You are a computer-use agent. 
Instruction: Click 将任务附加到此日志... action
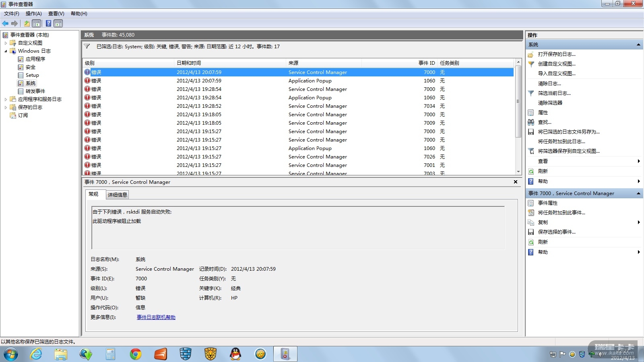point(561,142)
